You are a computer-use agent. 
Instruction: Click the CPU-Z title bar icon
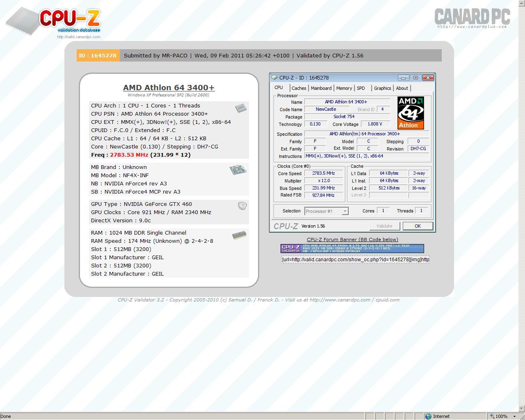274,78
